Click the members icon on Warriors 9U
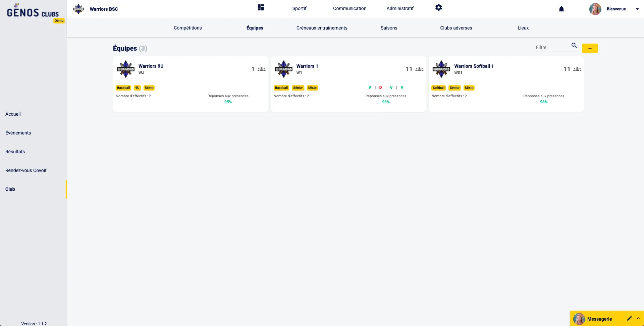The height and width of the screenshot is (326, 644). click(262, 69)
